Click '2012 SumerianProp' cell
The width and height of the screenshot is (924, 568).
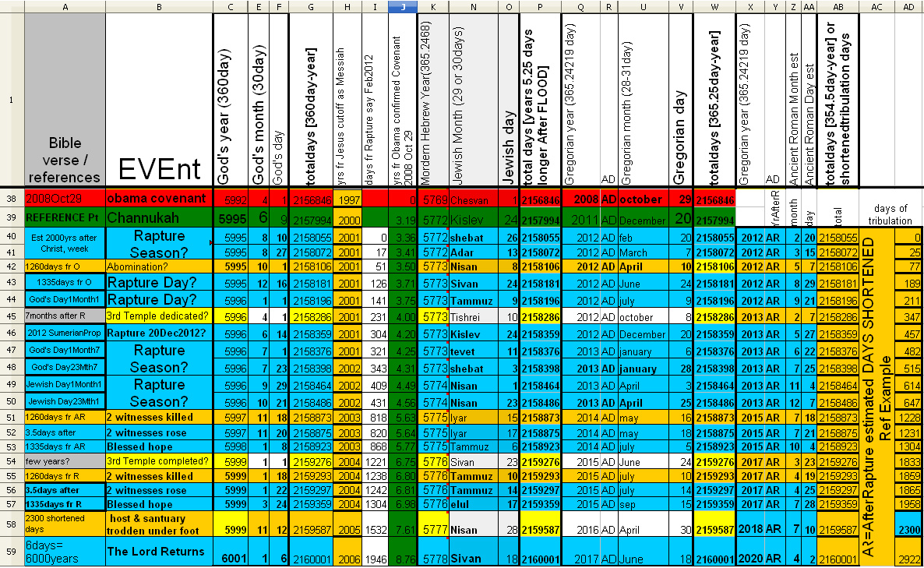[65, 333]
